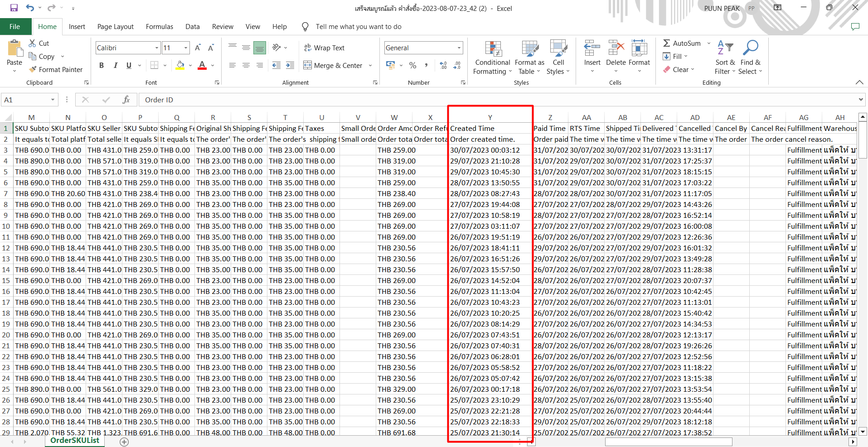Open Font settings dialog launcher
This screenshot has width=868, height=447.
tap(217, 82)
